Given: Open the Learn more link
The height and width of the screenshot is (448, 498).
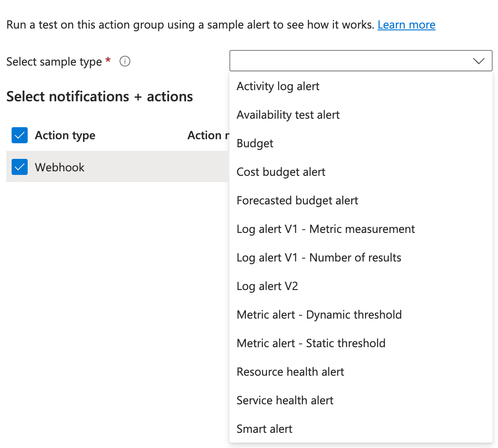Looking at the screenshot, I should click(406, 25).
